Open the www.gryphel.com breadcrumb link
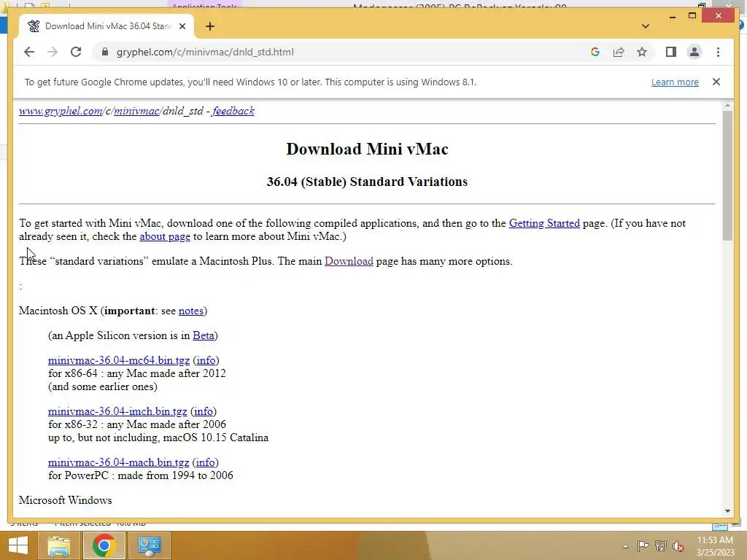This screenshot has width=747, height=560. [61, 111]
